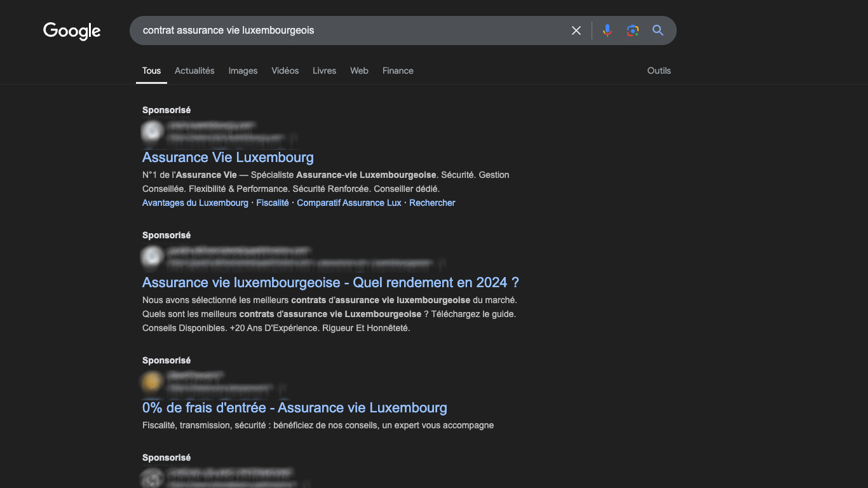
Task: Switch to the Livres tab
Action: pos(324,71)
